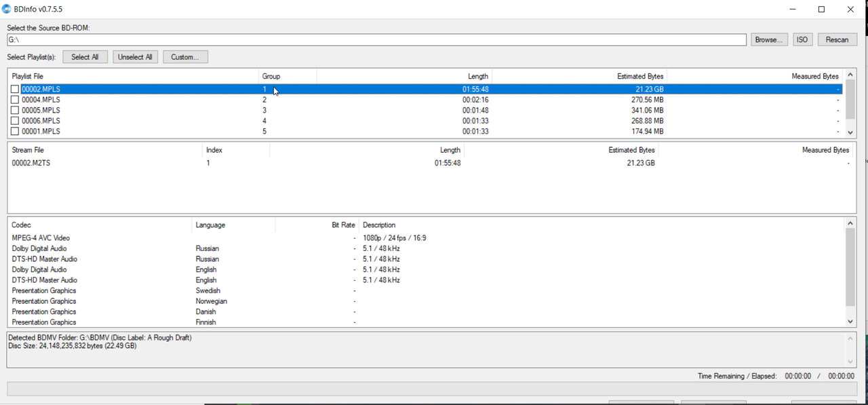
Task: Sort playlists by Group column header
Action: click(288, 76)
